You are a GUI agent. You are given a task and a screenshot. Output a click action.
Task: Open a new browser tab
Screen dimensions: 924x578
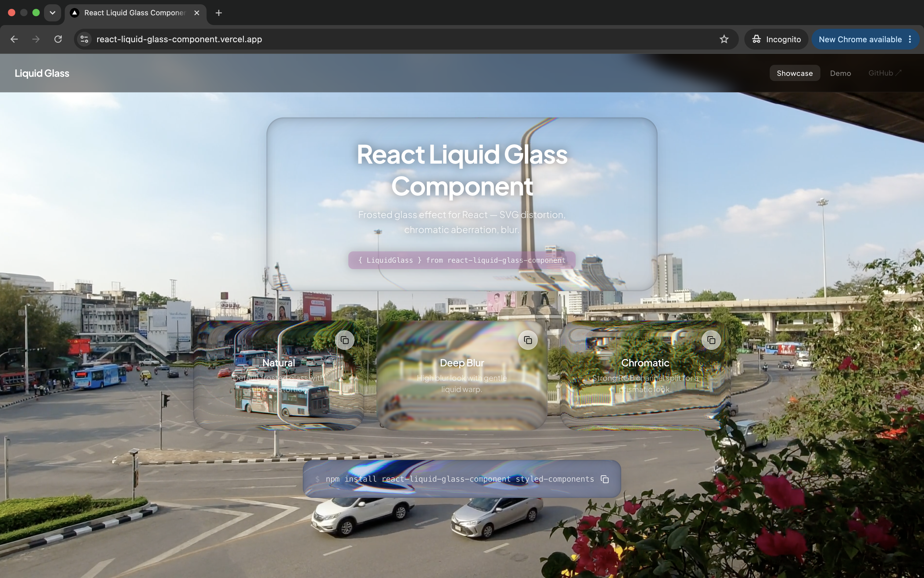218,13
